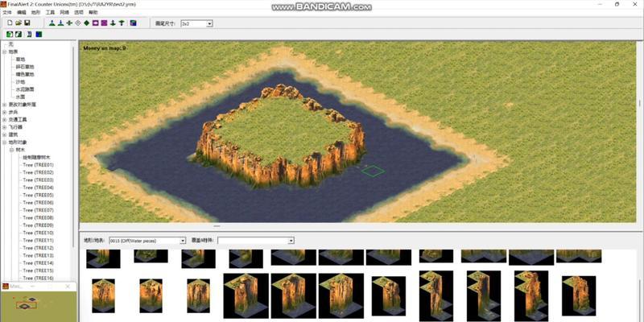The height and width of the screenshot is (322, 644).
Task: Select Tree (TREE10) in the object tree
Action: [38, 233]
